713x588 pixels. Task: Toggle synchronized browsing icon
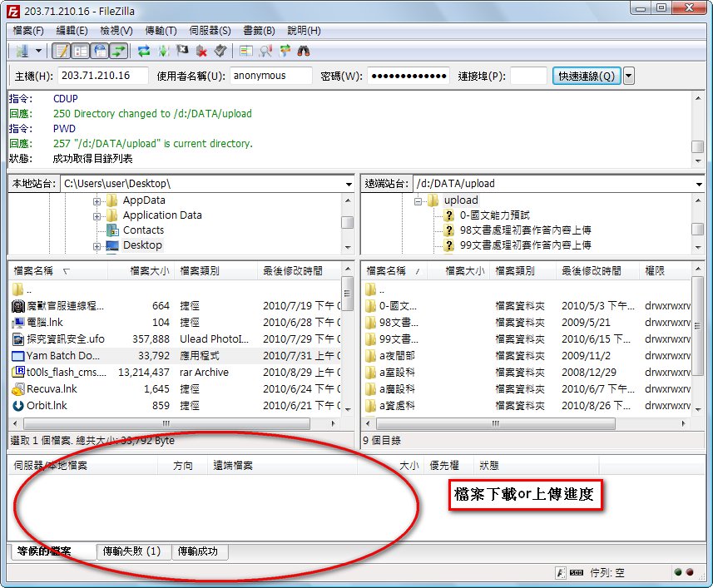coord(285,51)
